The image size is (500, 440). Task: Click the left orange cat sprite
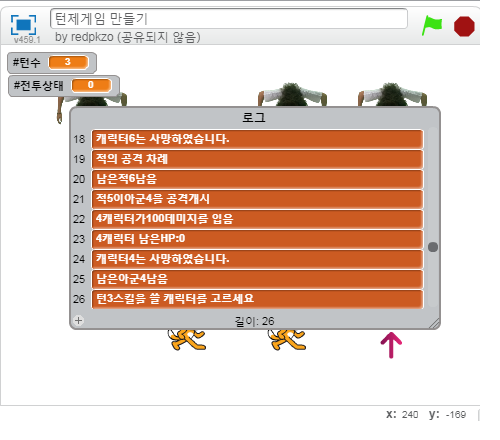coord(187,339)
